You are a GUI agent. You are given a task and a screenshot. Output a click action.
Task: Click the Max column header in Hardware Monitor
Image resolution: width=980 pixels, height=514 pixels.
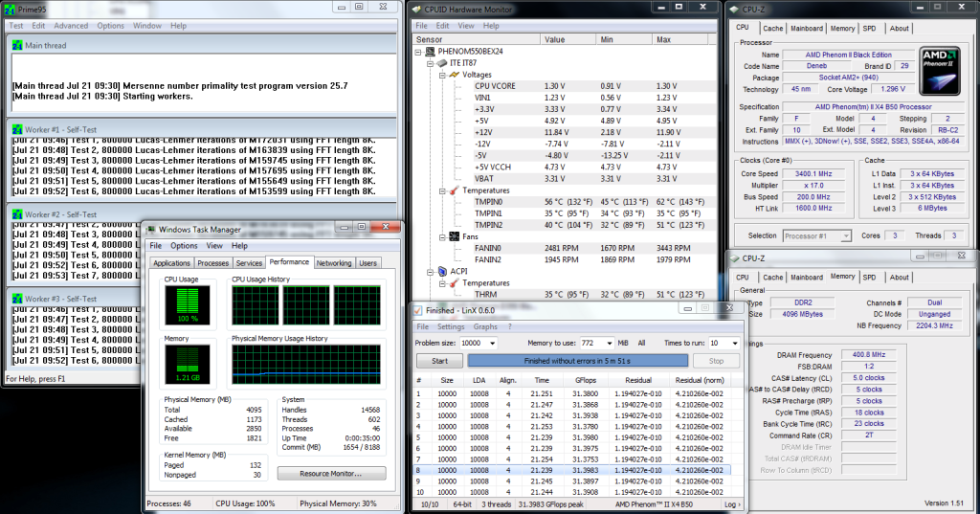(x=680, y=39)
